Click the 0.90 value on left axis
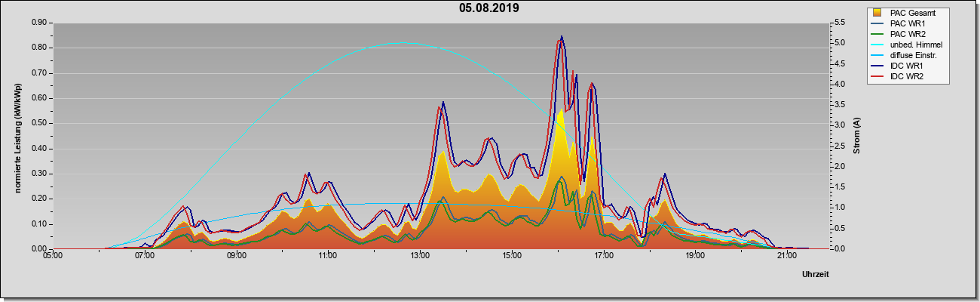The image size is (980, 302). [40, 23]
